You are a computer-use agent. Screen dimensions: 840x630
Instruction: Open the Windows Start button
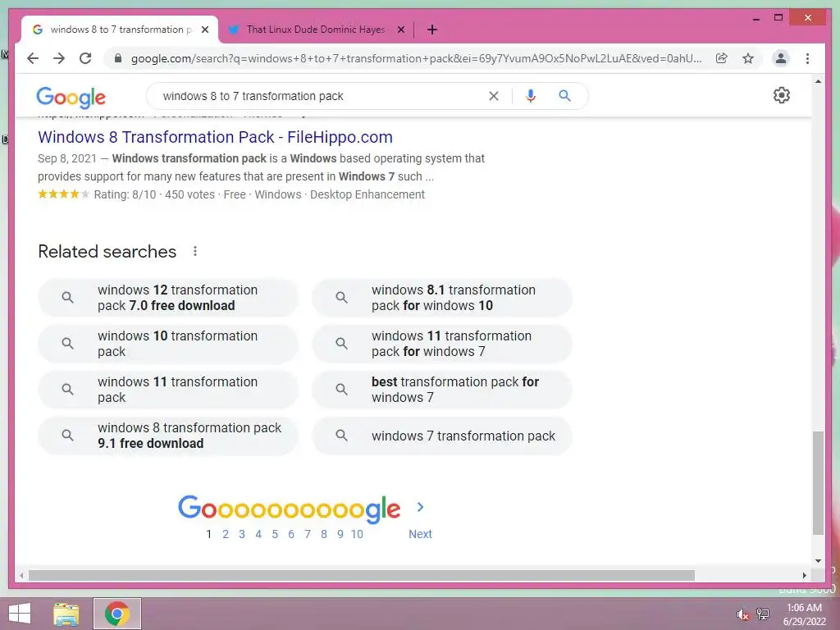point(20,614)
